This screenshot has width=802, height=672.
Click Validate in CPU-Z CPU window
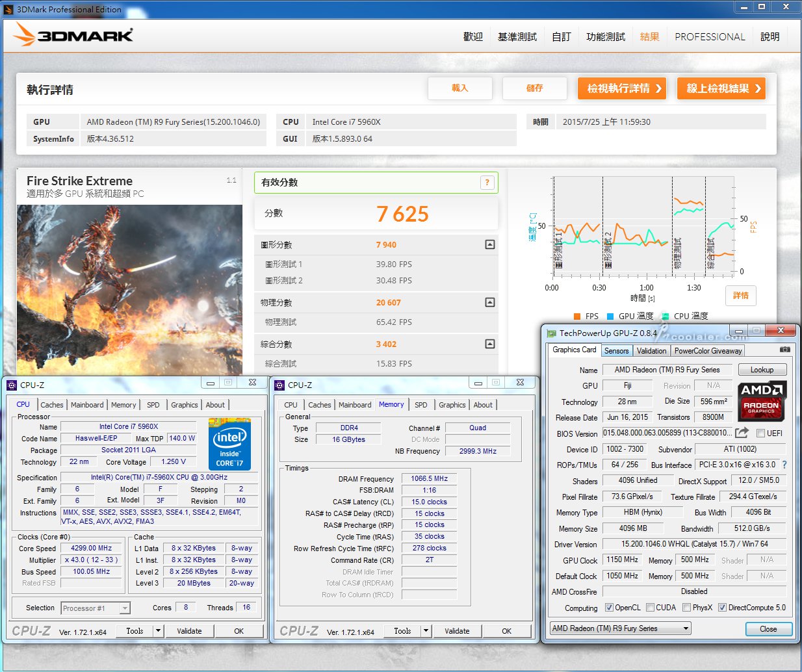pos(189,631)
